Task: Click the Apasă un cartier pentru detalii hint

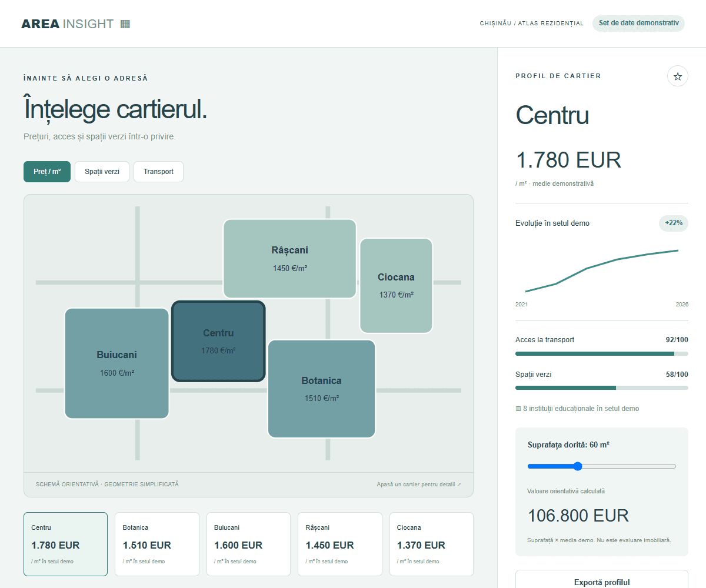Action: coord(419,485)
